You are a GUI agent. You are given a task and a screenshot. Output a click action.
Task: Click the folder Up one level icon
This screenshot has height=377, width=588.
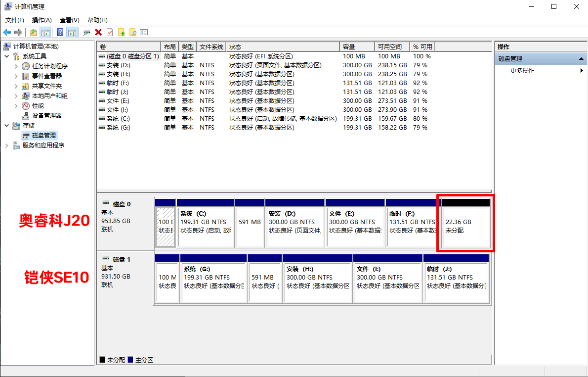[33, 32]
